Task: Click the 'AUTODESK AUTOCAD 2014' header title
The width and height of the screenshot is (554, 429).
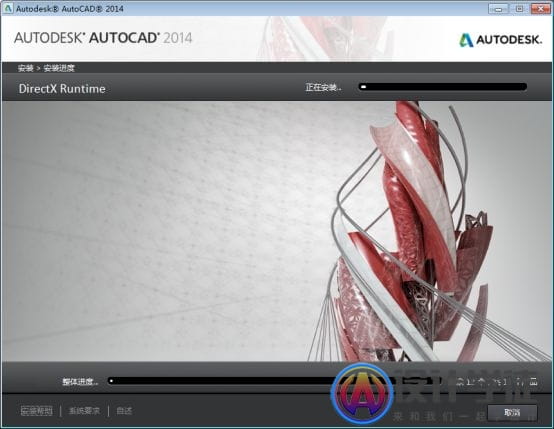Action: (103, 38)
